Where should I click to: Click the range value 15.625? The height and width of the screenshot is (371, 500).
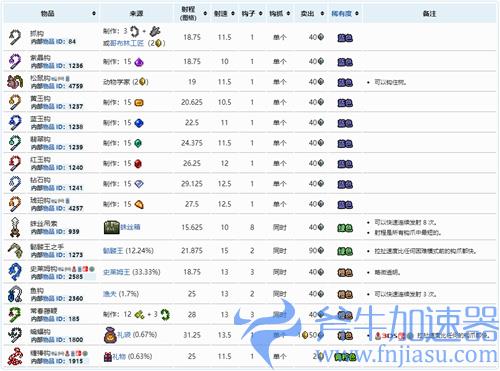pos(192,227)
